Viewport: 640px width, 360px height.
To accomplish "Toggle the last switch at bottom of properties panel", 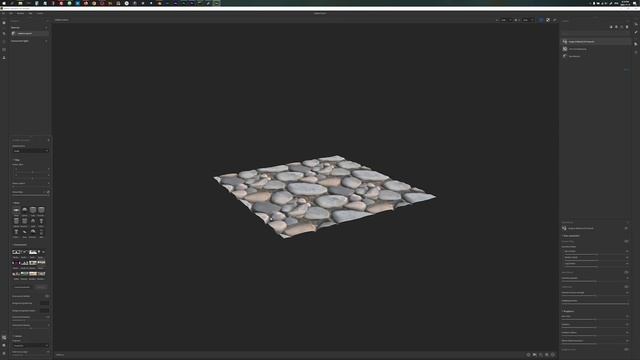I will 626,349.
